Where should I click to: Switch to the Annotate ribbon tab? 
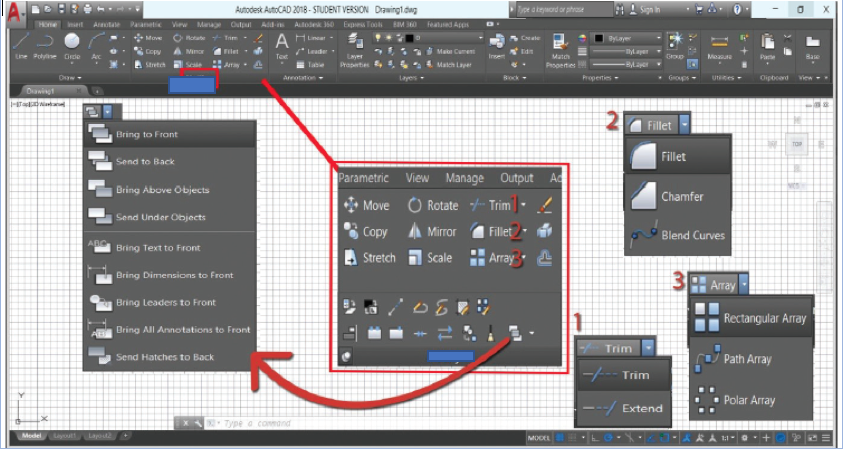107,21
